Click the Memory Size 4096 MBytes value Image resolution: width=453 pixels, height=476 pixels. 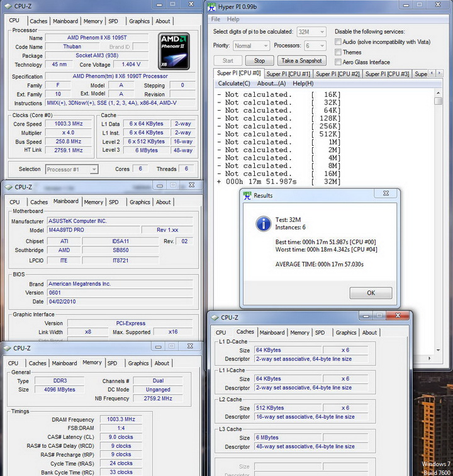[60, 389]
